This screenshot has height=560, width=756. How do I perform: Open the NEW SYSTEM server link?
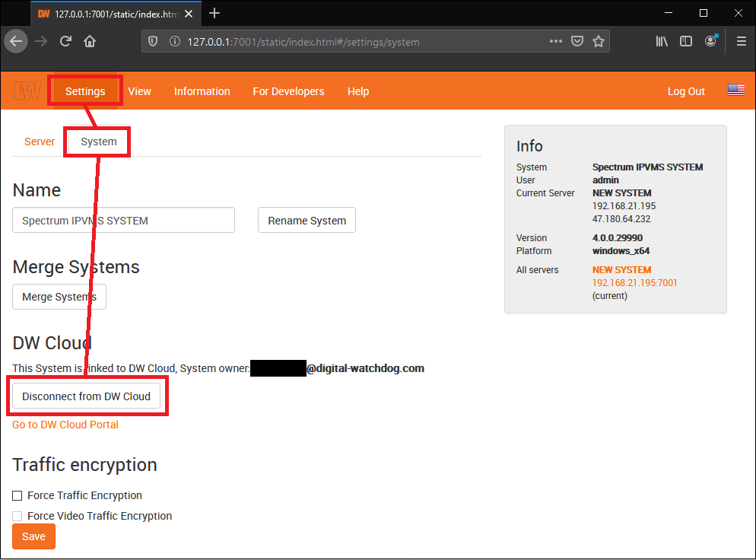pyautogui.click(x=621, y=269)
